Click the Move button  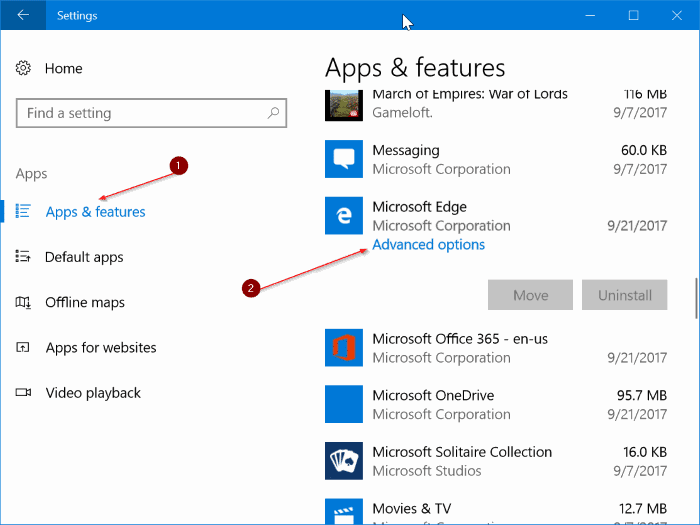click(530, 295)
